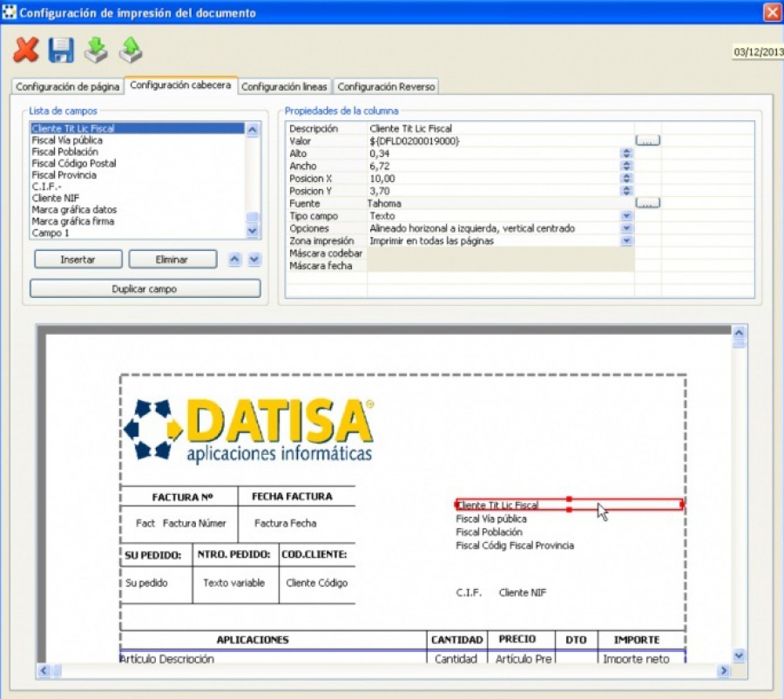Open the Configuración Reverso tab

[386, 86]
